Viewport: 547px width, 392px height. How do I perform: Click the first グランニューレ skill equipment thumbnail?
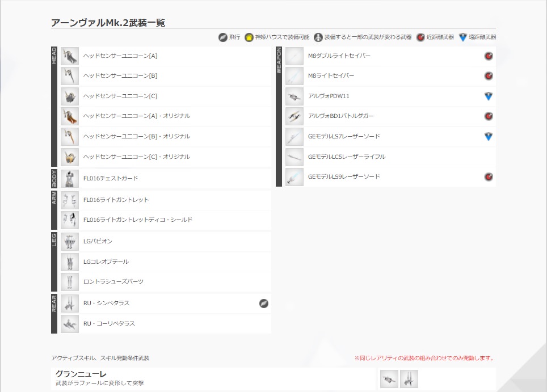click(x=389, y=379)
